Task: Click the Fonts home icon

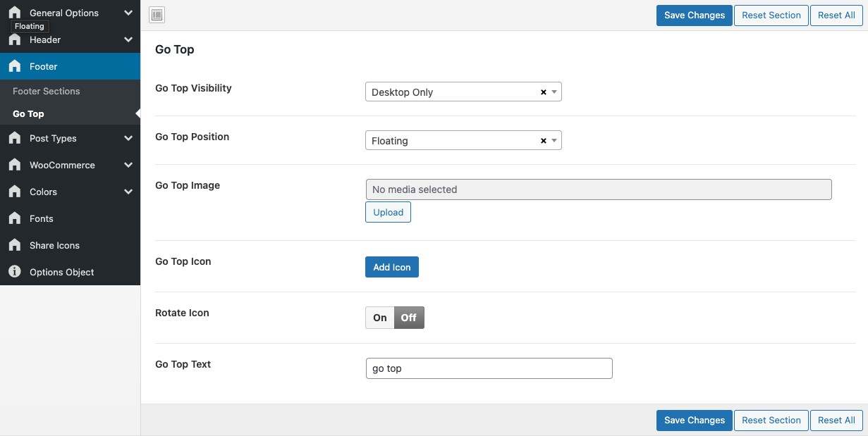Action: click(15, 218)
